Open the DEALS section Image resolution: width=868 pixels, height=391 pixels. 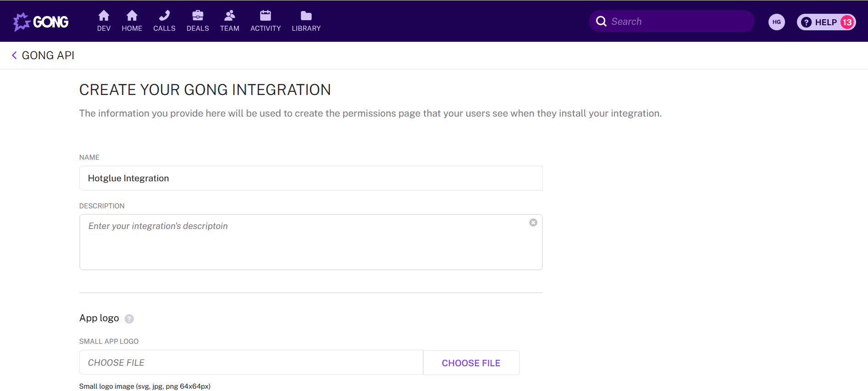[198, 21]
